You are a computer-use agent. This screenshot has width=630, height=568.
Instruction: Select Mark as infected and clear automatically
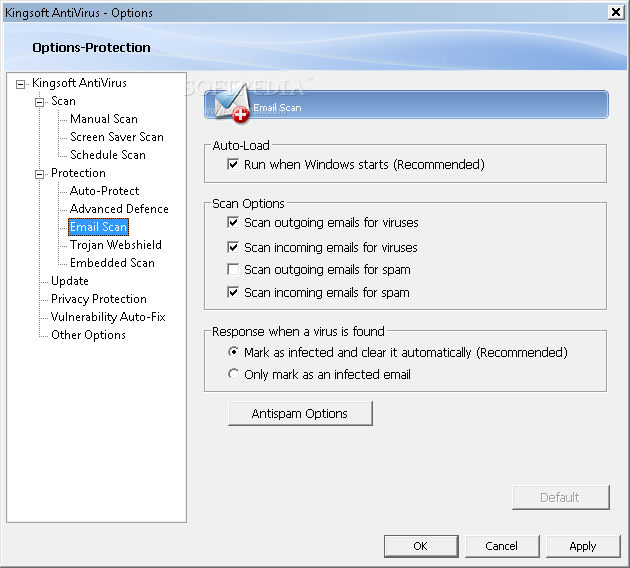(x=233, y=352)
